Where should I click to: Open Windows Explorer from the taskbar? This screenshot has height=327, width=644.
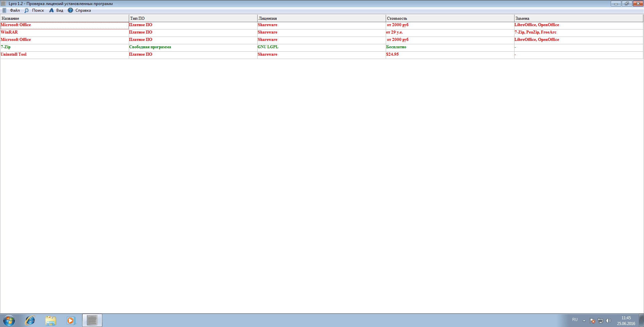point(51,321)
